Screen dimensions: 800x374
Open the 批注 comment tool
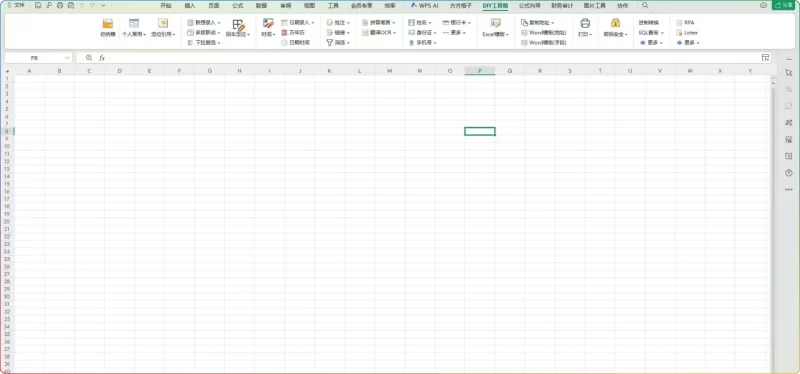338,22
